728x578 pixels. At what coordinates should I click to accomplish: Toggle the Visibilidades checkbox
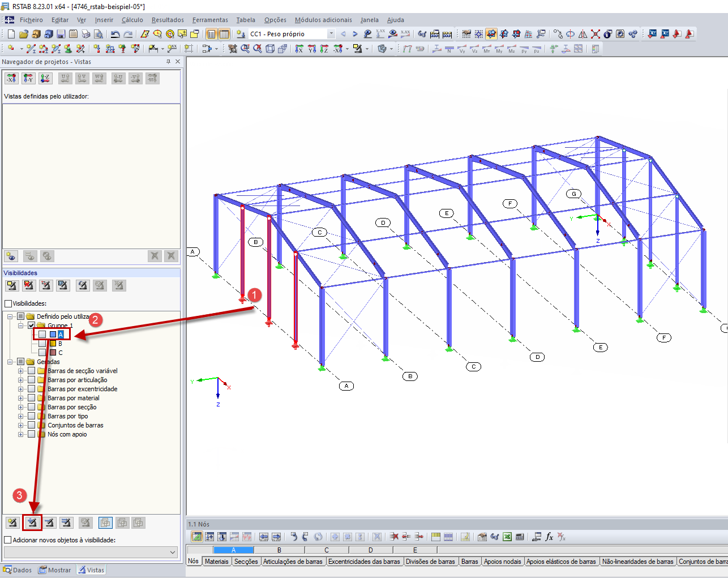[x=8, y=303]
